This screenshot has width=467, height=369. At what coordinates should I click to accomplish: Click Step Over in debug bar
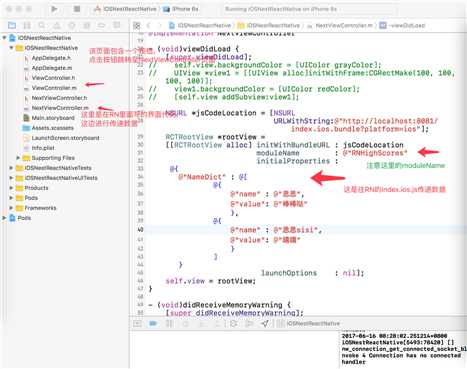(185, 323)
